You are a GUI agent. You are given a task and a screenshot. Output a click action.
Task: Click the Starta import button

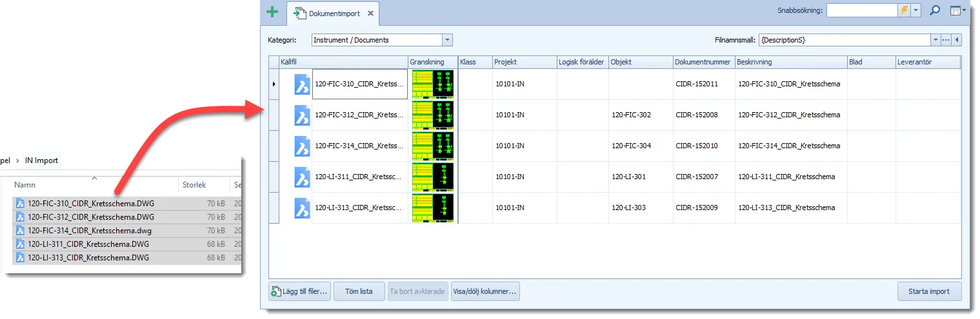pyautogui.click(x=929, y=291)
